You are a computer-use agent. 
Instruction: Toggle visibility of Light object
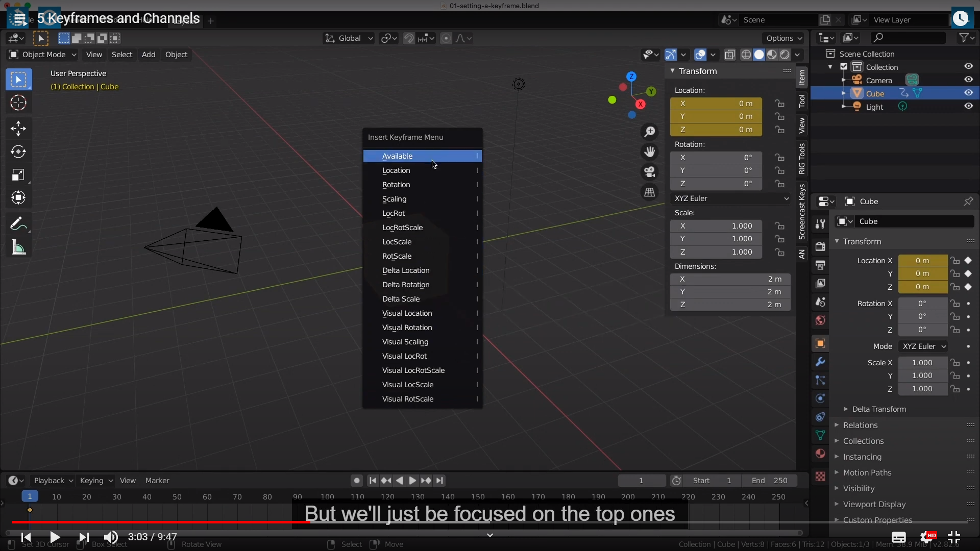pos(968,106)
